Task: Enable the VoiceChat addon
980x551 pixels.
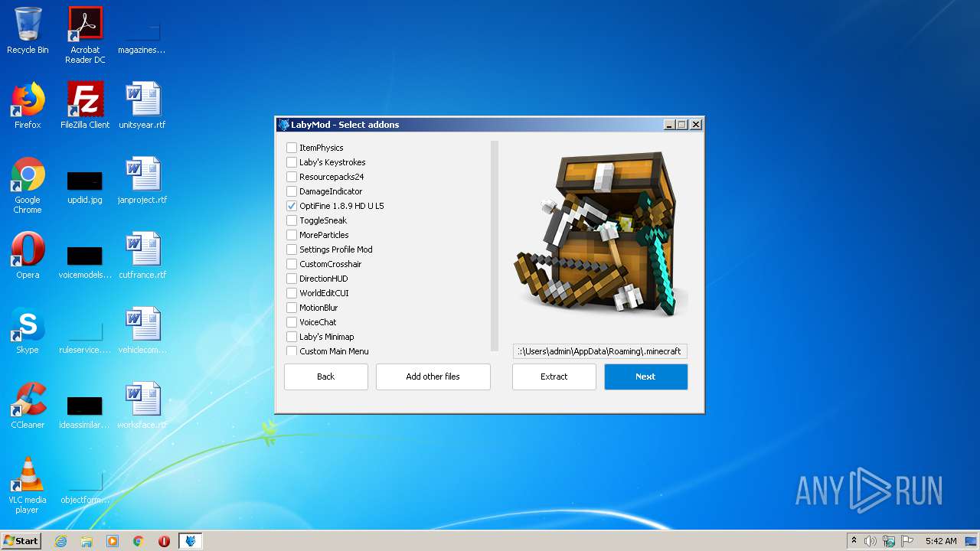Action: click(292, 322)
